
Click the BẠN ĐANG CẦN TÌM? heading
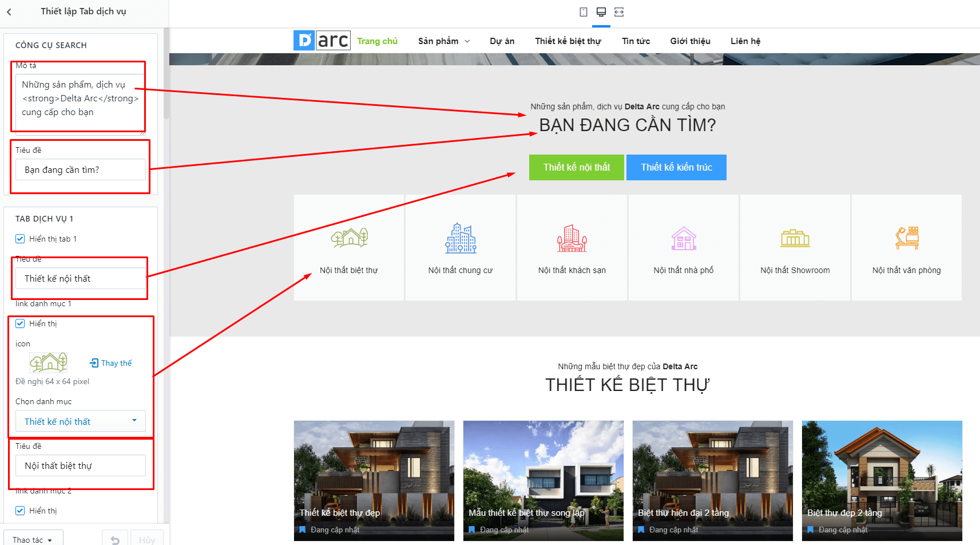point(628,125)
